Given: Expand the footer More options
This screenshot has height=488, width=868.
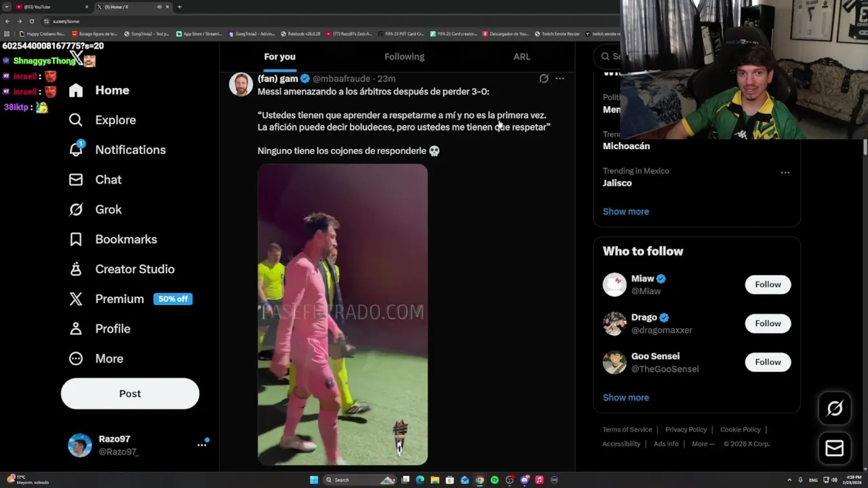Looking at the screenshot, I should click(x=703, y=444).
